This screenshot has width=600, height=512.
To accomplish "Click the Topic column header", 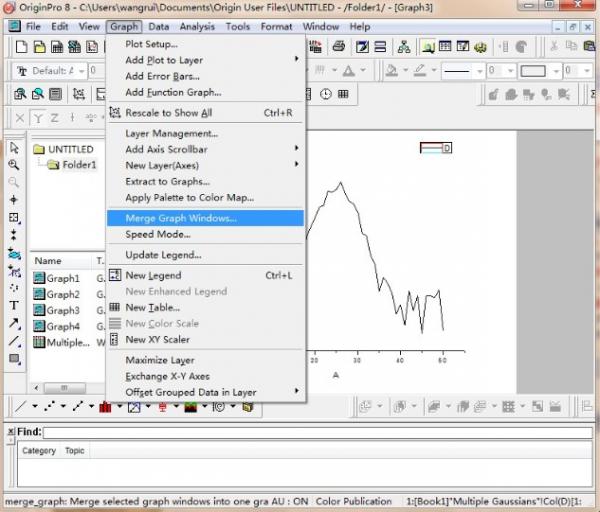I will click(x=75, y=451).
